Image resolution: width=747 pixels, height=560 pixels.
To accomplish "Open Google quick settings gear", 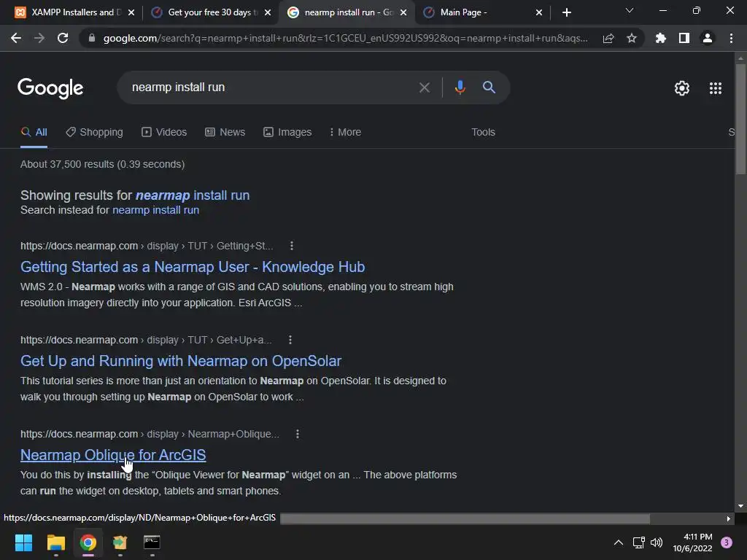I will click(x=682, y=88).
